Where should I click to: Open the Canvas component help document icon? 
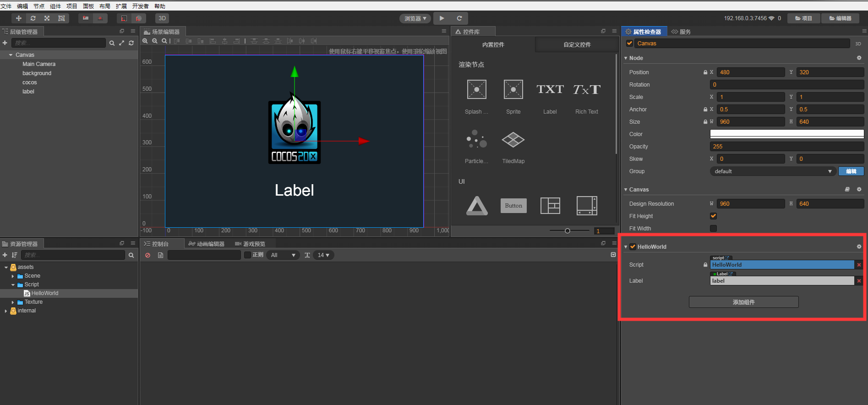(847, 189)
